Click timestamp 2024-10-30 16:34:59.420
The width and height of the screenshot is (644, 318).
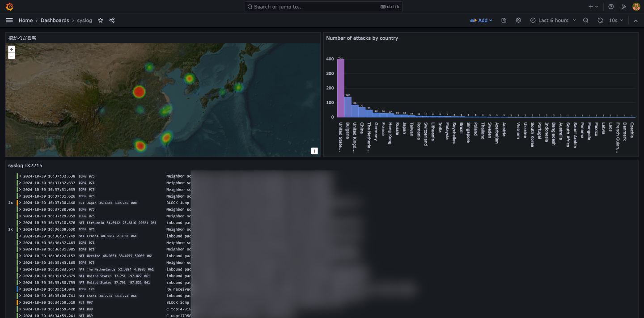[49, 309]
